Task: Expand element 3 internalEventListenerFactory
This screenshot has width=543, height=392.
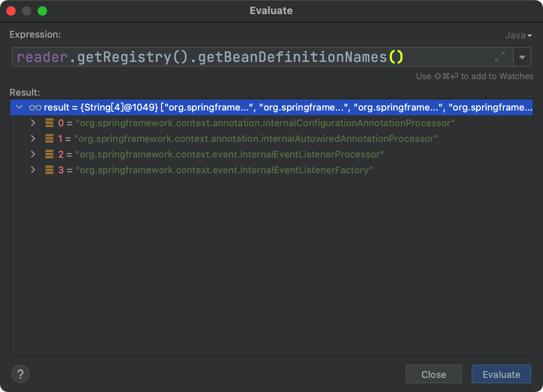Action: tap(33, 170)
